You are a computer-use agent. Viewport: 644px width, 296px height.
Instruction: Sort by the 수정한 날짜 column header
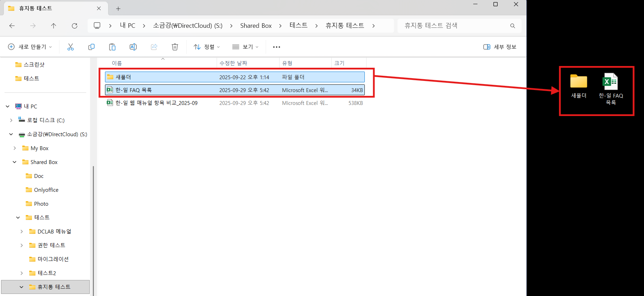(x=233, y=63)
